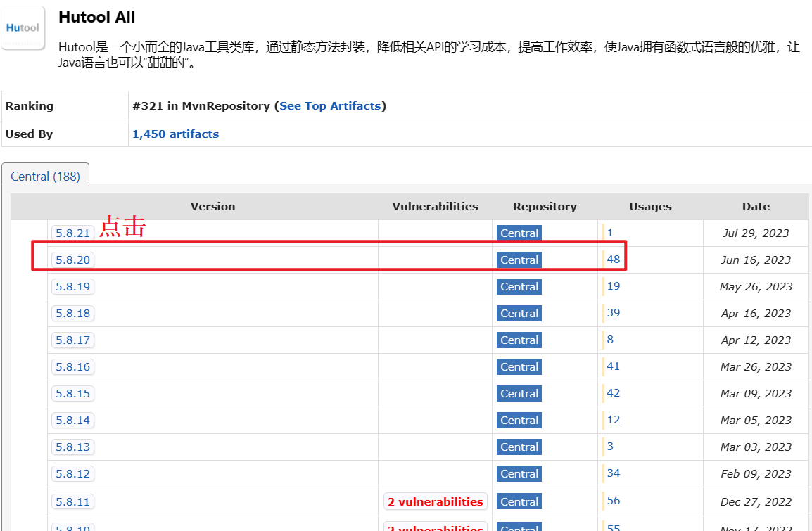Screen dimensions: 812x531
Task: Click the date May 26, 2023
Action: 756,287
